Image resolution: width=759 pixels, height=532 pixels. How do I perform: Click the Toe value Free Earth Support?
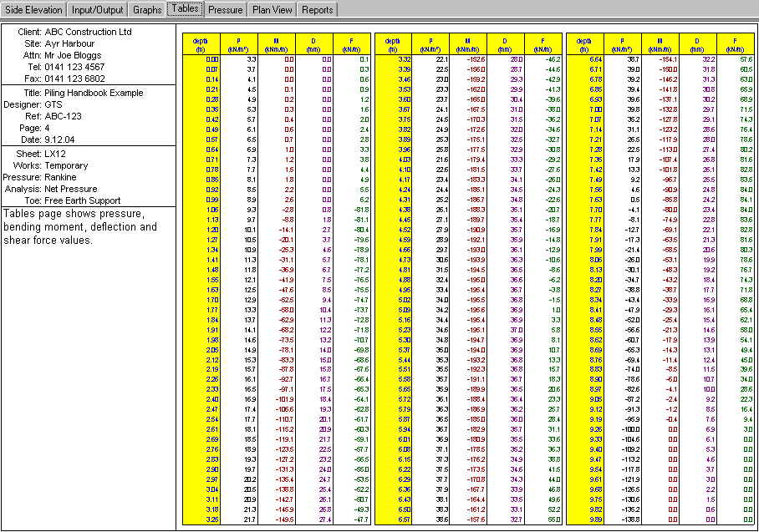pos(83,200)
